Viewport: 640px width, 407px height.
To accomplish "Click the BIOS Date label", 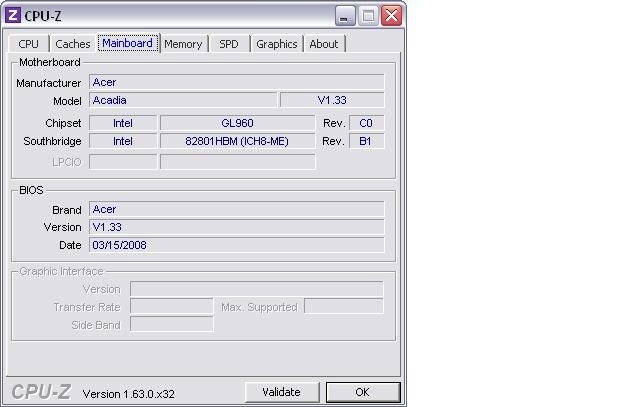I will tap(70, 245).
